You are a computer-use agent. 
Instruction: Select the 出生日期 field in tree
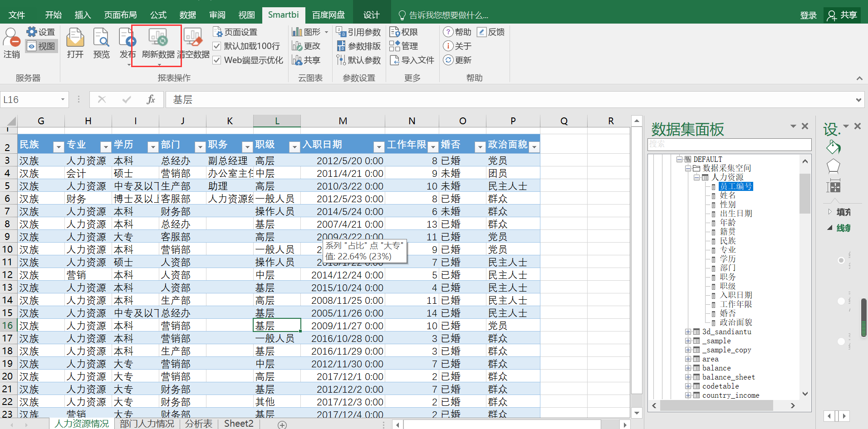[x=736, y=214]
